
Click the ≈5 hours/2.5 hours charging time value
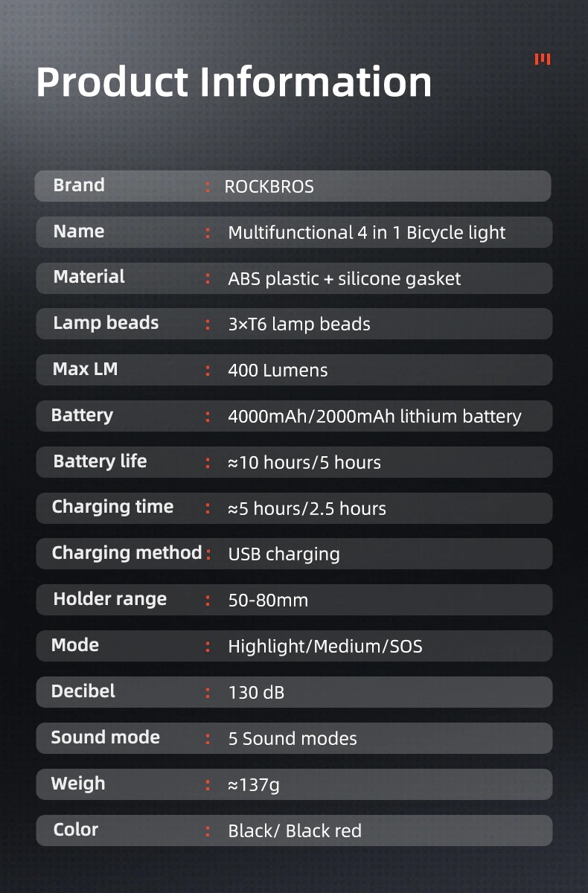pyautogui.click(x=307, y=509)
